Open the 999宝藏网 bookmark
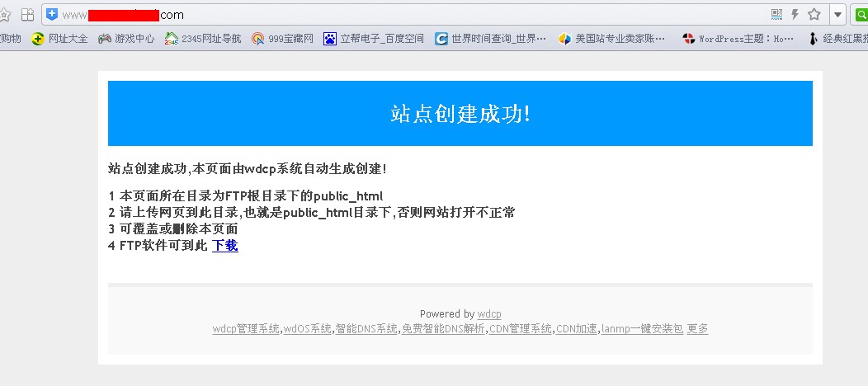This screenshot has height=386, width=868. [x=282, y=38]
